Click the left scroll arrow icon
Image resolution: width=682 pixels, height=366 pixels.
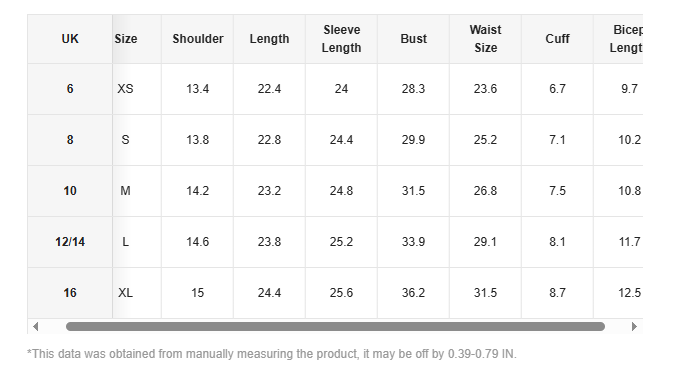coord(36,326)
